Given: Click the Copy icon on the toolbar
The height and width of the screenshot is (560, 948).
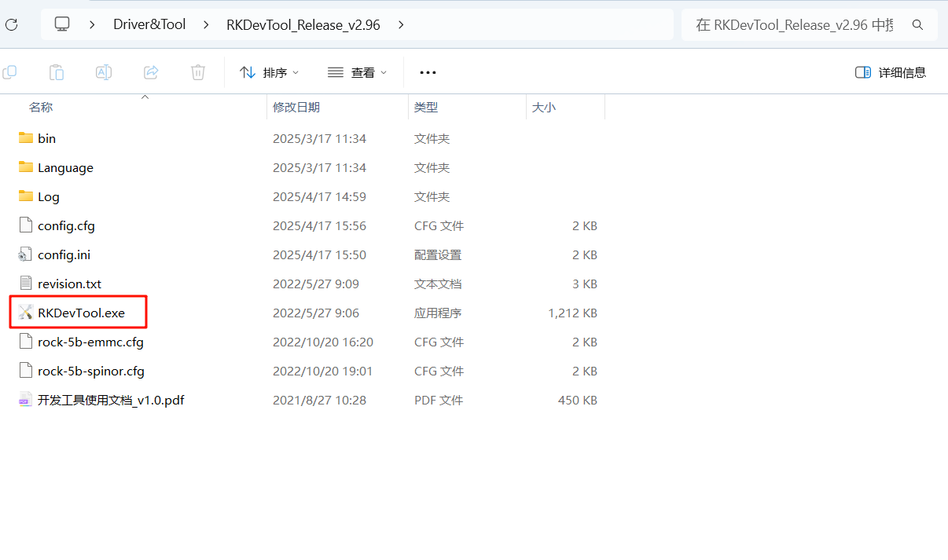Looking at the screenshot, I should coord(10,71).
